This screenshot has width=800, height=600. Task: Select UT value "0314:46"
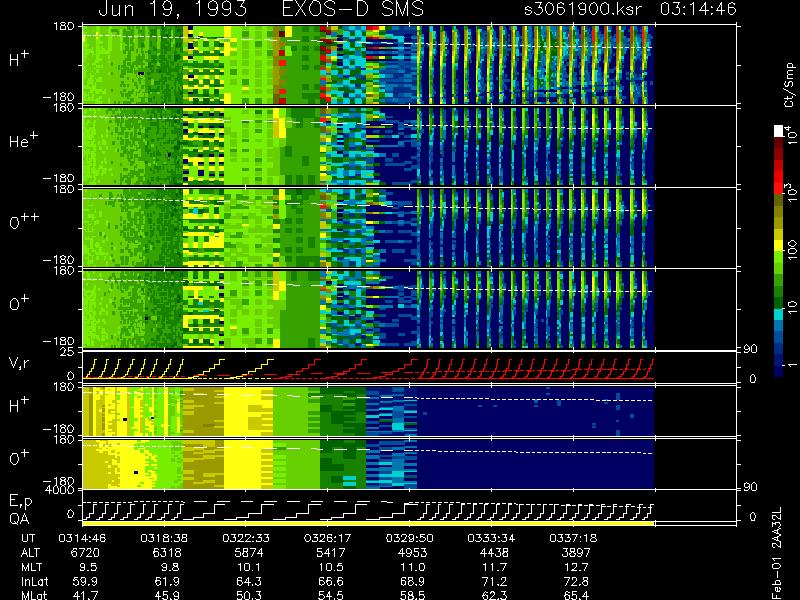coord(82,538)
